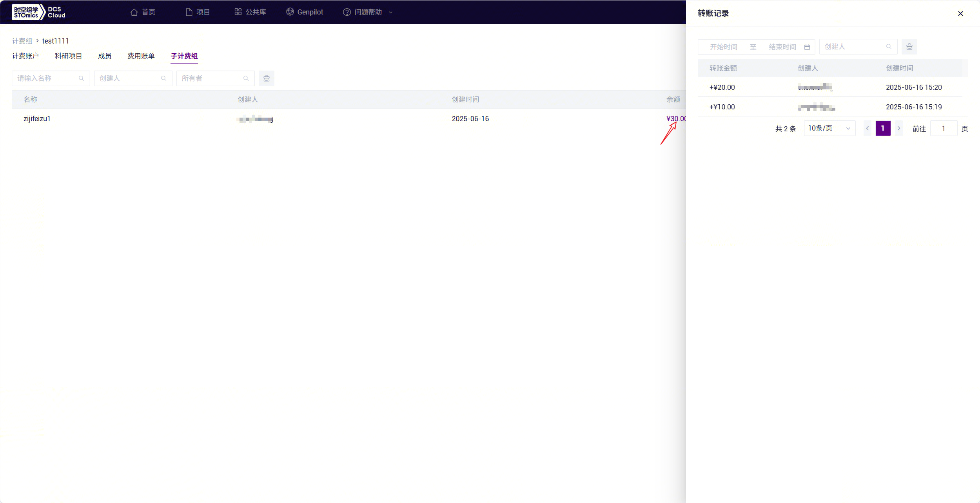Click the 转账金额 column header
This screenshot has width=980, height=503.
click(723, 68)
